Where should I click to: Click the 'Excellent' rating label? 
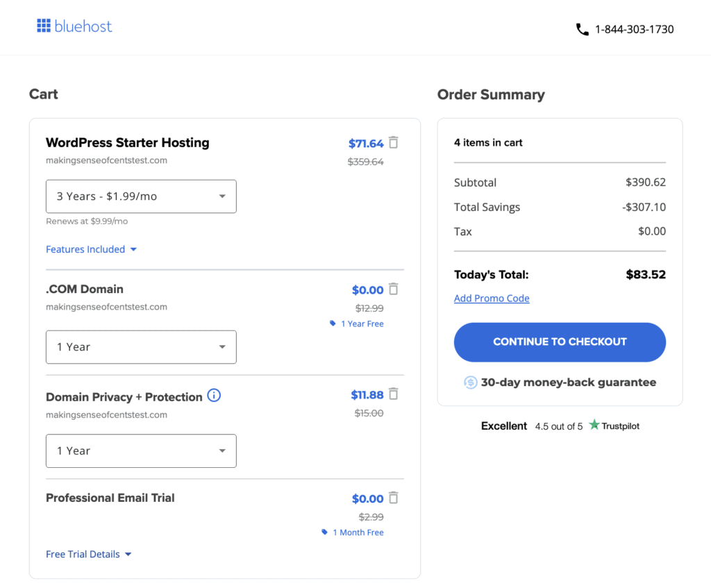(x=504, y=426)
